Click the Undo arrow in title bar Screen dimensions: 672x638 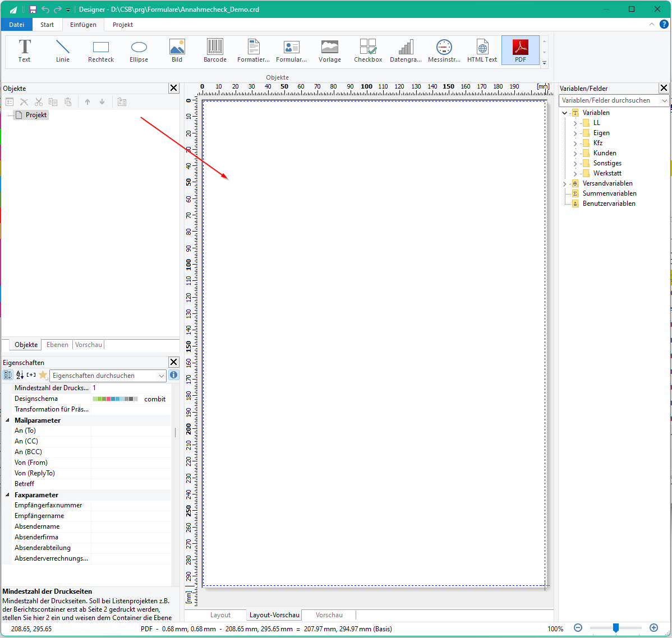click(x=45, y=10)
